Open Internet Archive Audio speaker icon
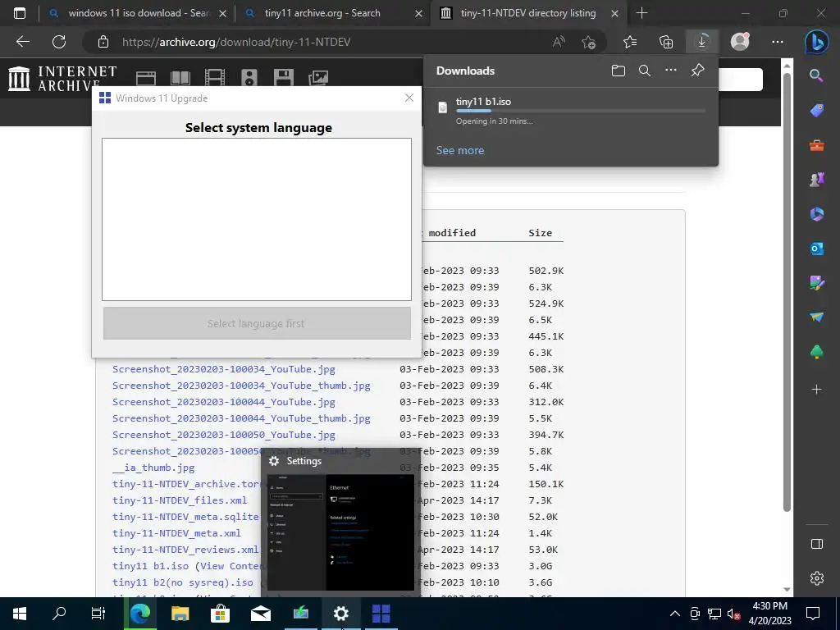Screen dimensions: 840x630 click(249, 78)
